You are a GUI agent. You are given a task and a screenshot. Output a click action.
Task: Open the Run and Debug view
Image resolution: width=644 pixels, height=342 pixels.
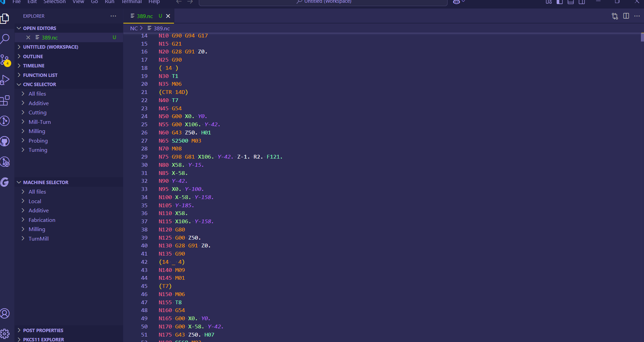click(5, 80)
